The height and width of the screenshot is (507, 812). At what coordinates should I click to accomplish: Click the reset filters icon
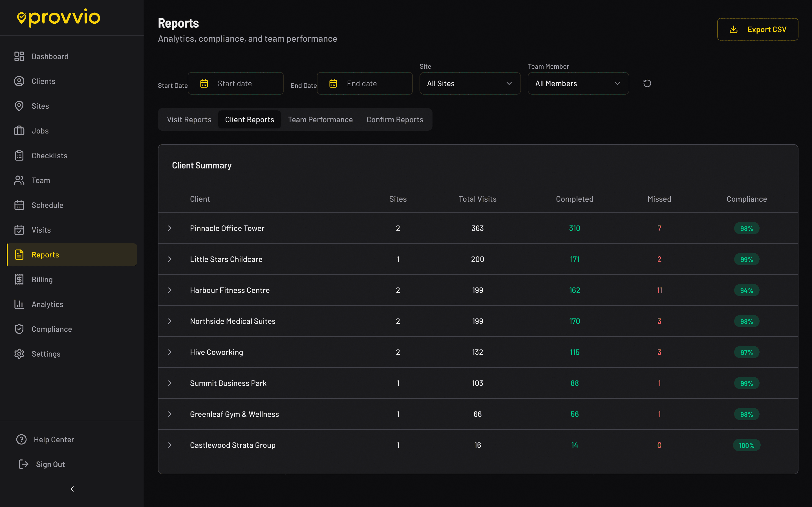647,83
